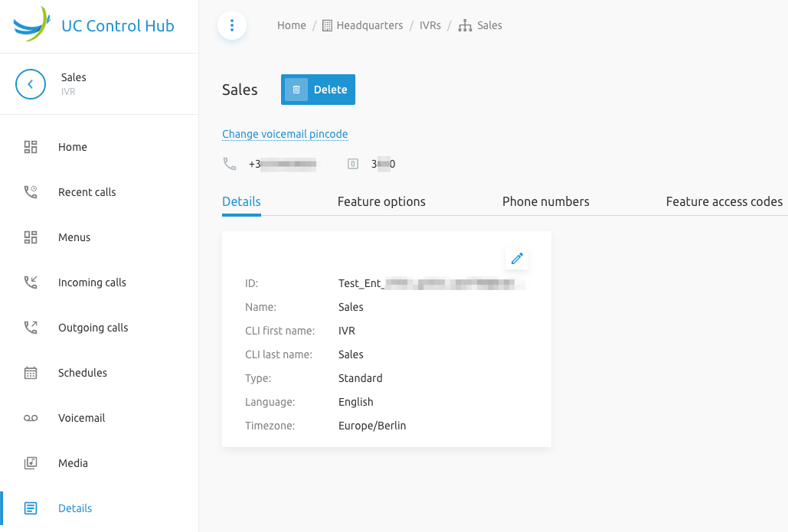Open the Schedules page
The height and width of the screenshot is (532, 788).
pos(82,373)
